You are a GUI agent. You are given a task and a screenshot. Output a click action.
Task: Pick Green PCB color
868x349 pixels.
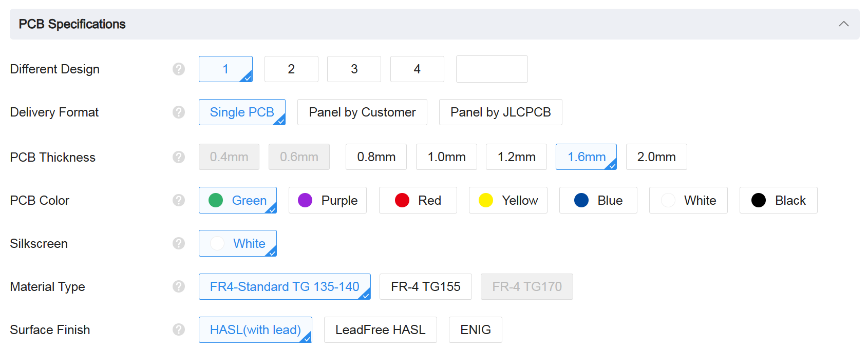238,200
